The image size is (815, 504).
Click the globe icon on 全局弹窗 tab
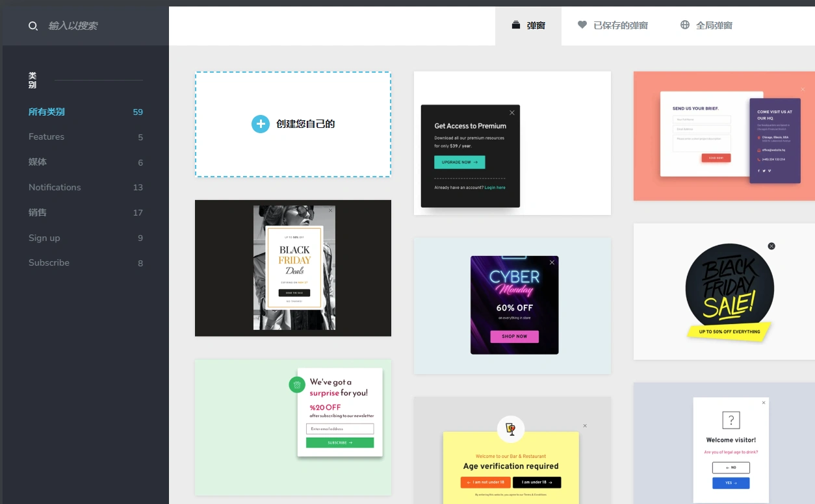pyautogui.click(x=684, y=25)
